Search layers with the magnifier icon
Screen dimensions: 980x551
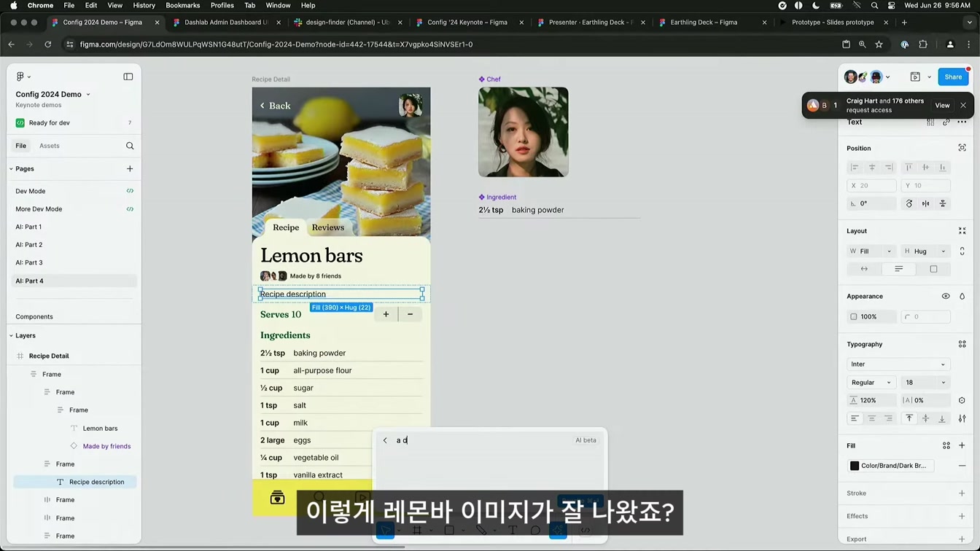[130, 146]
